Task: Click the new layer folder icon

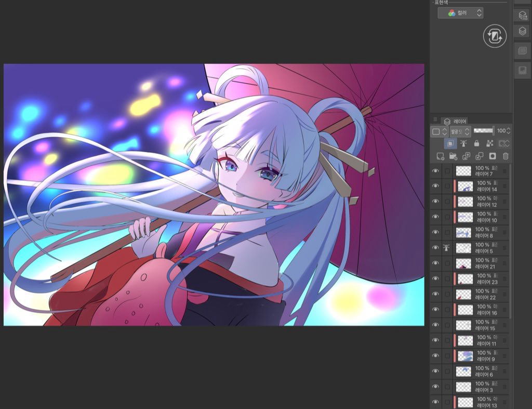Action: point(453,156)
